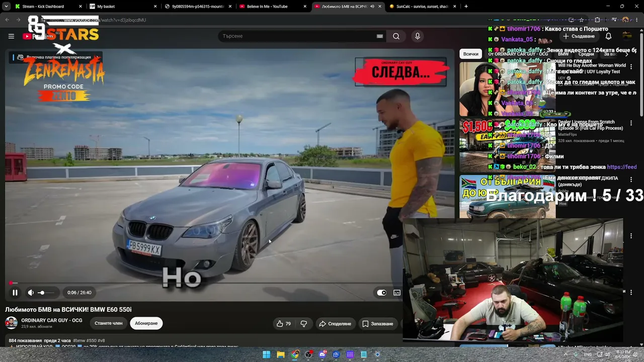Open the #bmw hashtag link
Viewport: 644px width, 362px height.
pos(79,341)
